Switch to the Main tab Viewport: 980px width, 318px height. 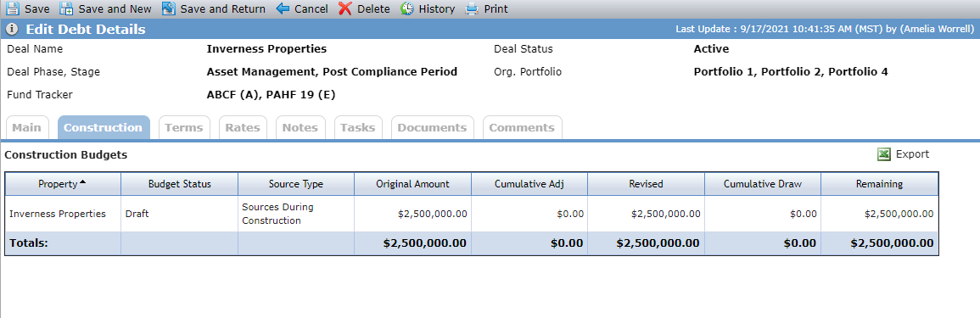(x=27, y=127)
